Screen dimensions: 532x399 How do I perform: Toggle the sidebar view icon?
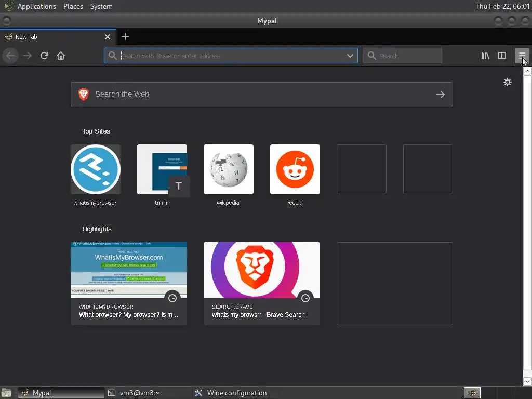[x=502, y=56]
